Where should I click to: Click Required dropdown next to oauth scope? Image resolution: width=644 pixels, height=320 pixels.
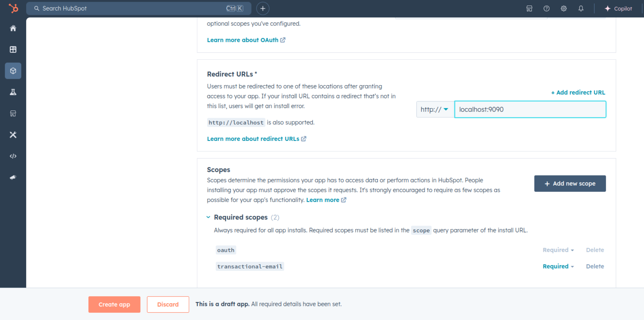click(x=557, y=250)
